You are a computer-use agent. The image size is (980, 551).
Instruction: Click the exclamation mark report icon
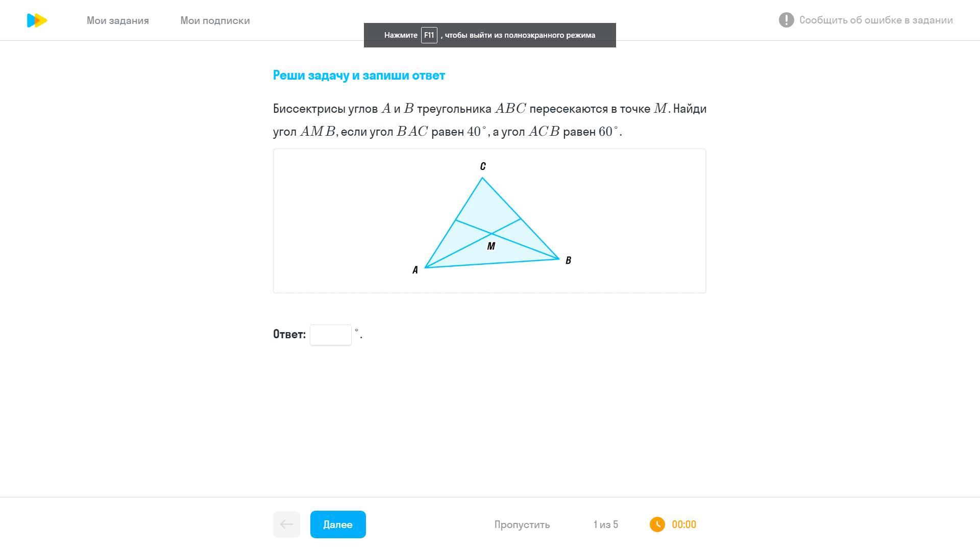pos(786,20)
